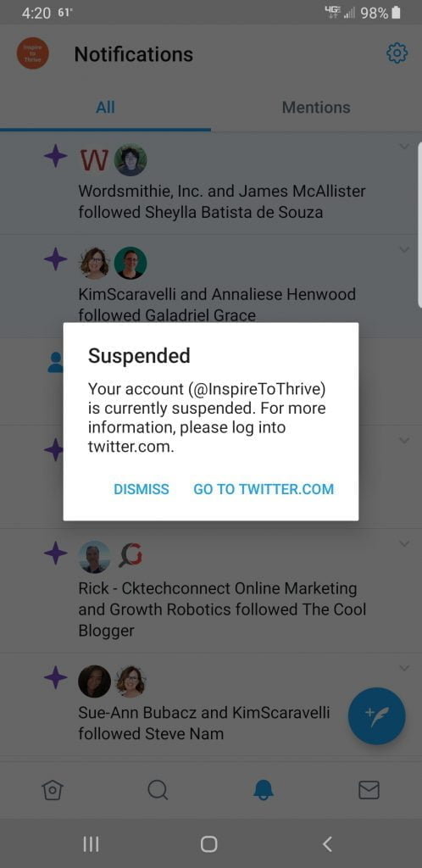Switch to the Mentions tab
Screen dimensions: 422x868
[x=316, y=108]
